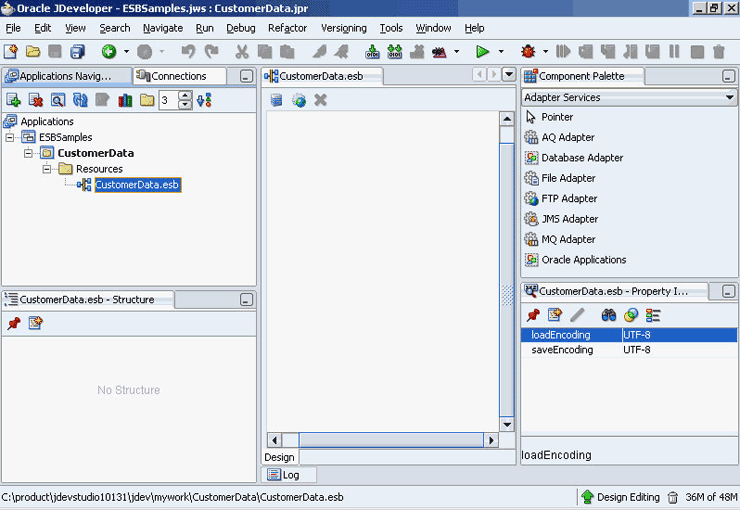Click the garbage collection trash icon in toolbar
This screenshot has height=510, width=740.
pos(719,51)
